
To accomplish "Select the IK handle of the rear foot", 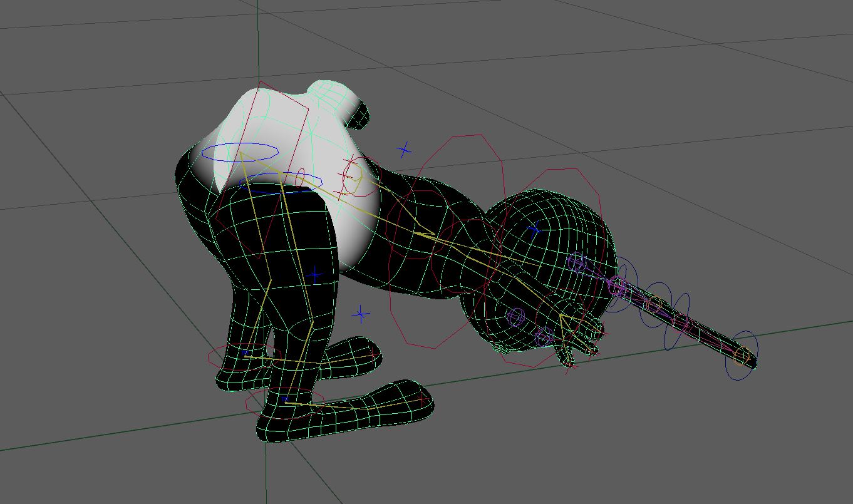I will point(245,354).
